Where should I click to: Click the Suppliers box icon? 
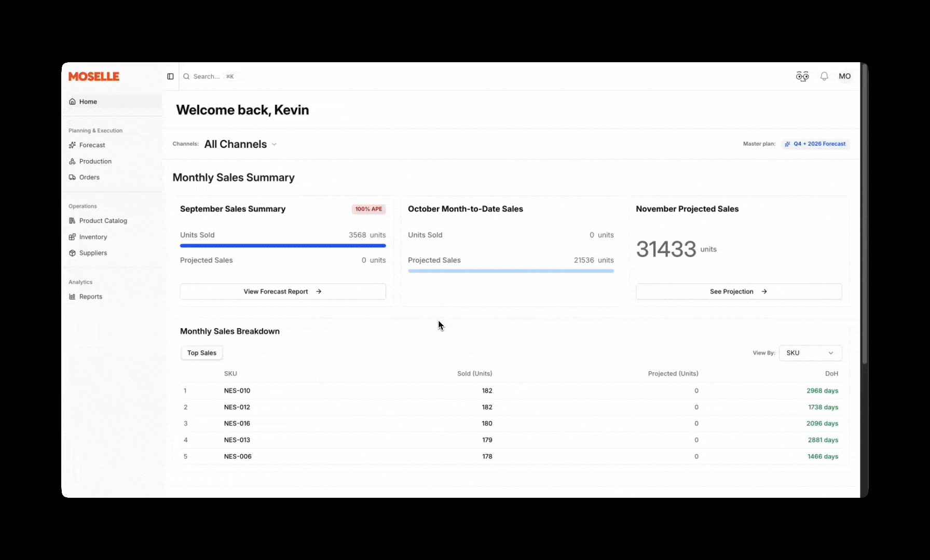(72, 253)
